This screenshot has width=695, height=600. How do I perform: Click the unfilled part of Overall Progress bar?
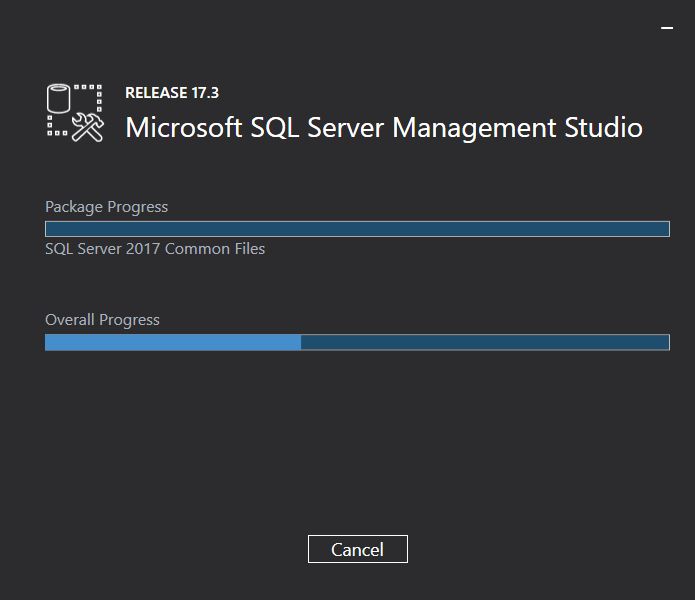(485, 342)
